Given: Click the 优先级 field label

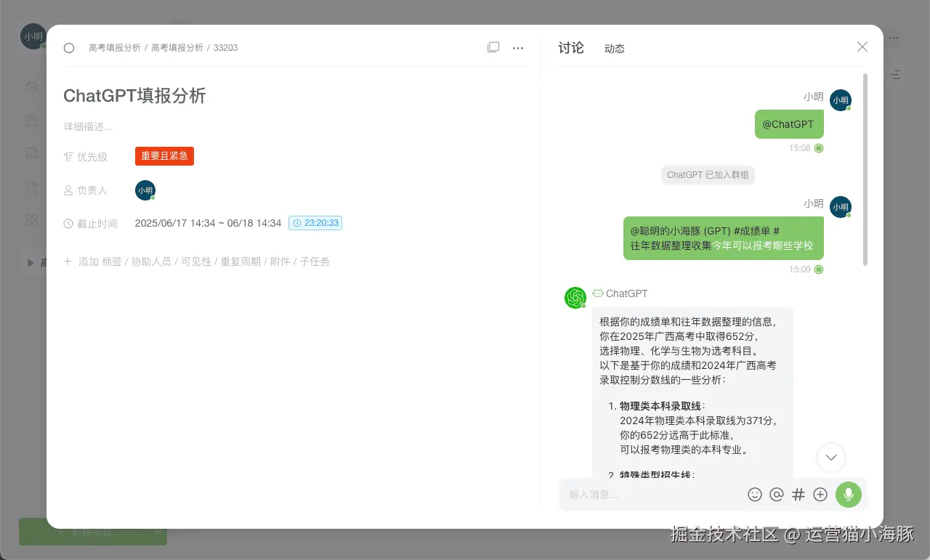Looking at the screenshot, I should coord(92,157).
